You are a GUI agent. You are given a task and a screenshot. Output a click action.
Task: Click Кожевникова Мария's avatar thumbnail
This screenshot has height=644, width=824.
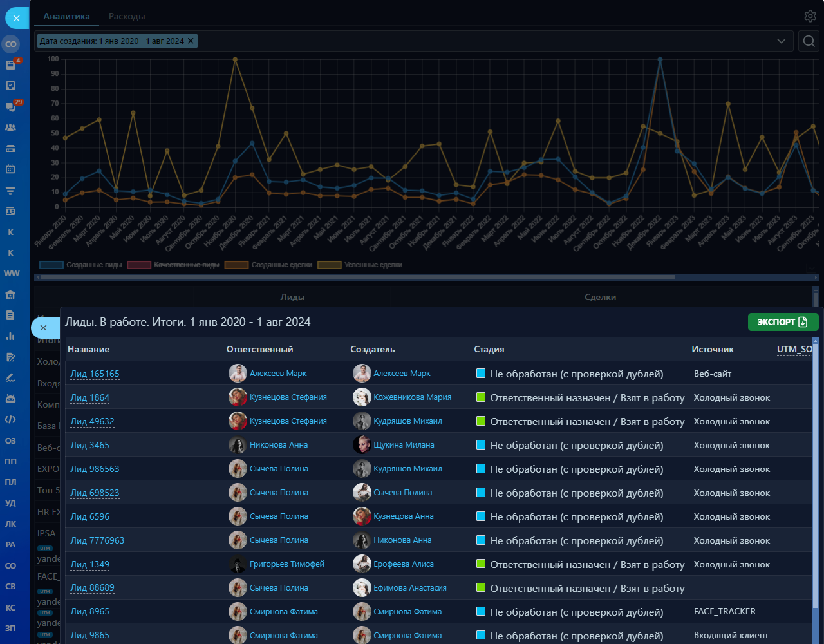pos(362,397)
